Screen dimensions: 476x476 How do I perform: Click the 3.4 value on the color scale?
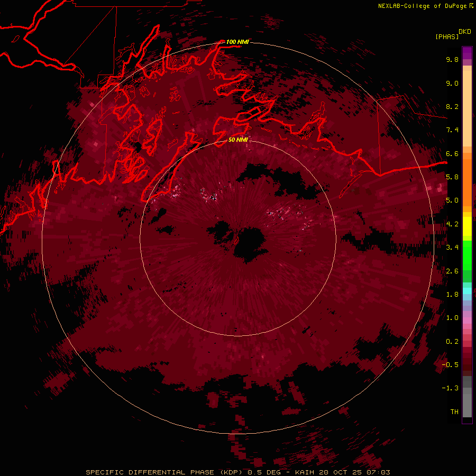[452, 248]
